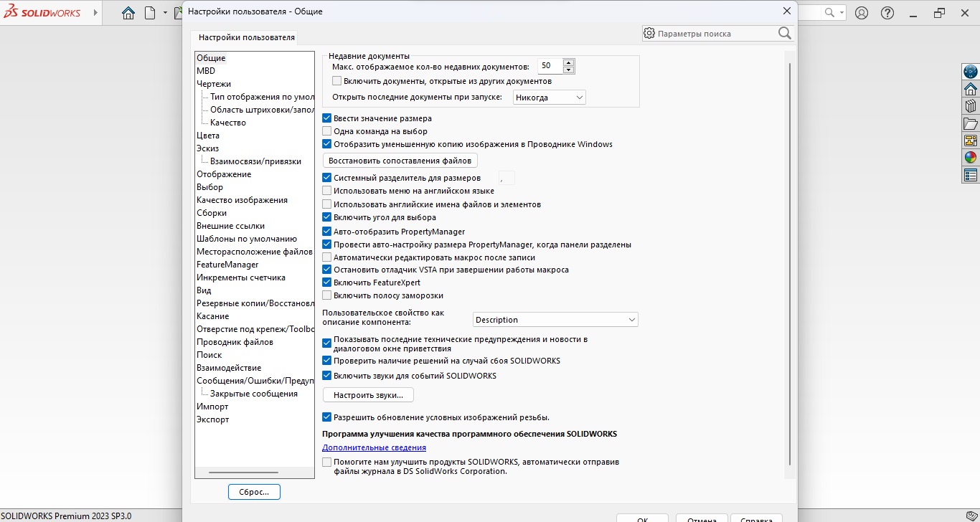Open the 'Дополнительные сведения' link
Image resolution: width=980 pixels, height=522 pixels.
tap(374, 447)
